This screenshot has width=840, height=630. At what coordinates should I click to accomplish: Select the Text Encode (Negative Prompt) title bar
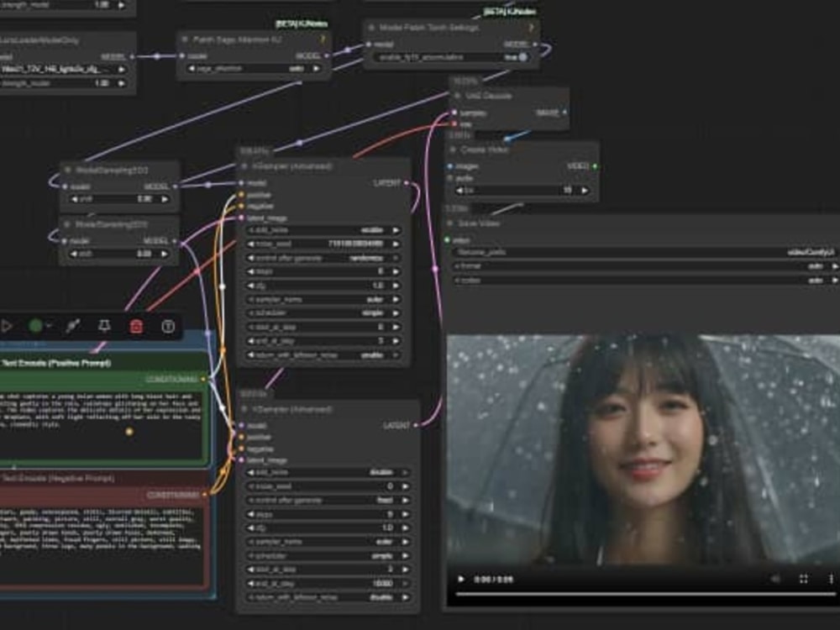103,478
